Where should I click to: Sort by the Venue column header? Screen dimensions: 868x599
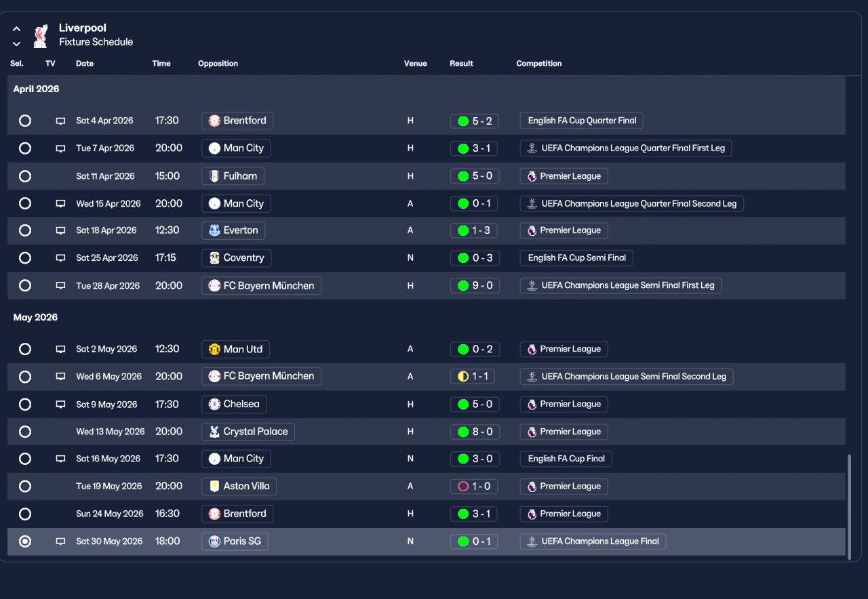[416, 64]
